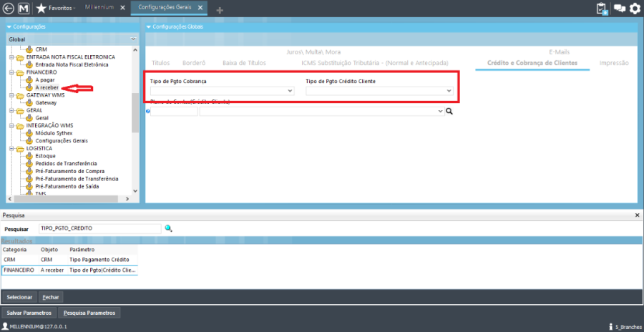644x332 pixels.
Task: Open the ICMS Substituição Tributária tab
Action: pyautogui.click(x=374, y=63)
